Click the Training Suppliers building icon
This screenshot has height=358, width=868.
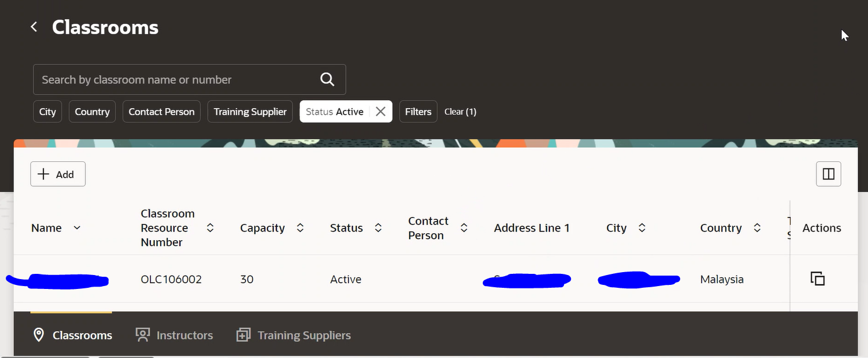(x=243, y=335)
